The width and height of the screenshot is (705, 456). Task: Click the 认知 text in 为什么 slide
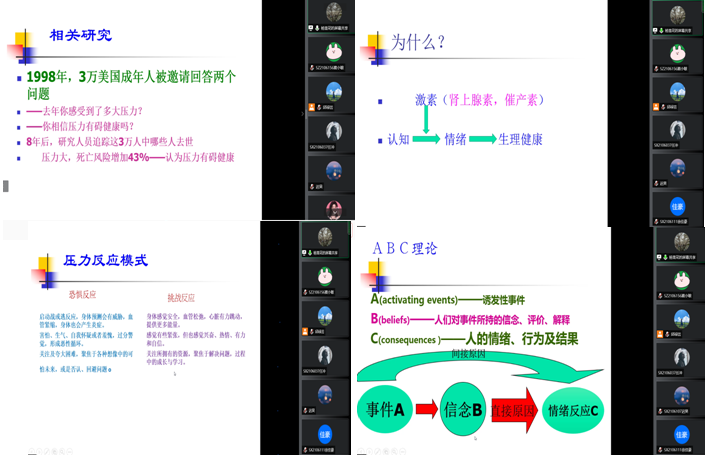398,139
